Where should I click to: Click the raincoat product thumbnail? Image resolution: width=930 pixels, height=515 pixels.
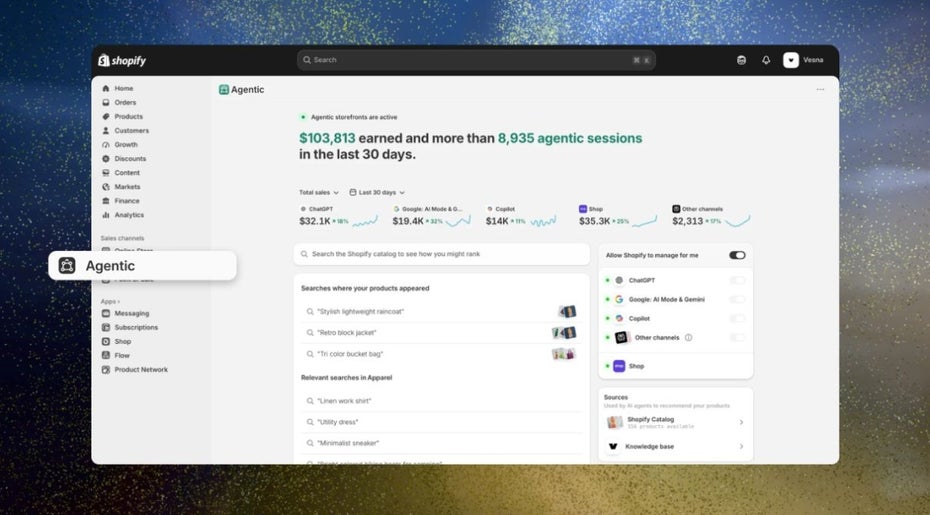568,311
